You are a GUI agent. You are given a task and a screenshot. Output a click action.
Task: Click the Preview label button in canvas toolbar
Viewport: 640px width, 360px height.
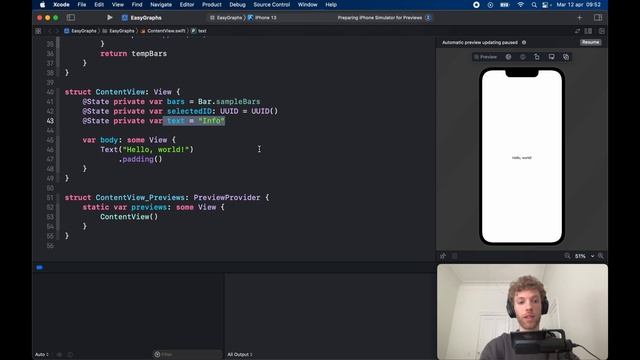click(486, 57)
